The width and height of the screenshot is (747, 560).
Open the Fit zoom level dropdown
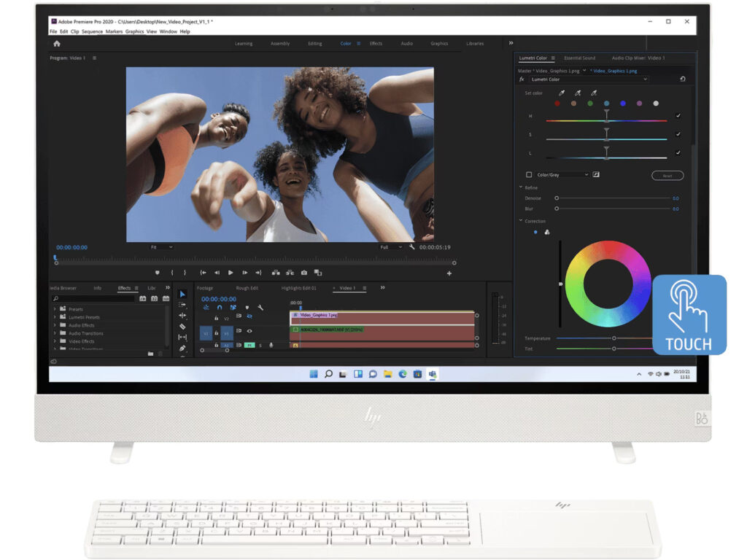click(x=161, y=247)
